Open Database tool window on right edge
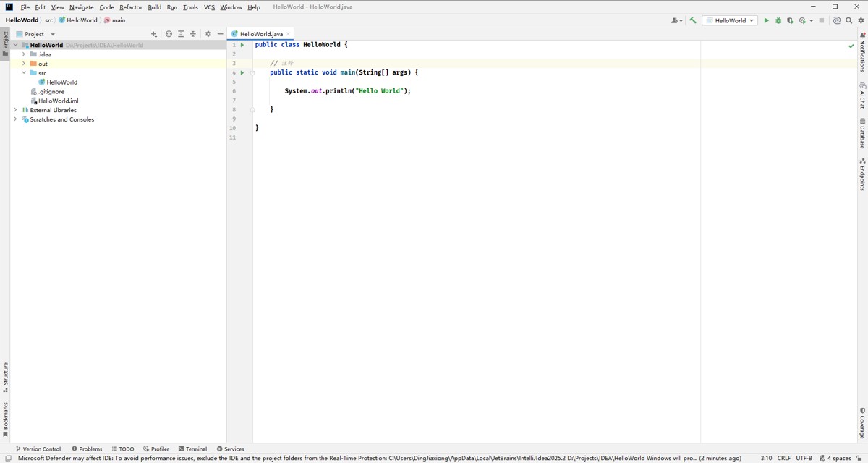868x463 pixels. pos(862,133)
